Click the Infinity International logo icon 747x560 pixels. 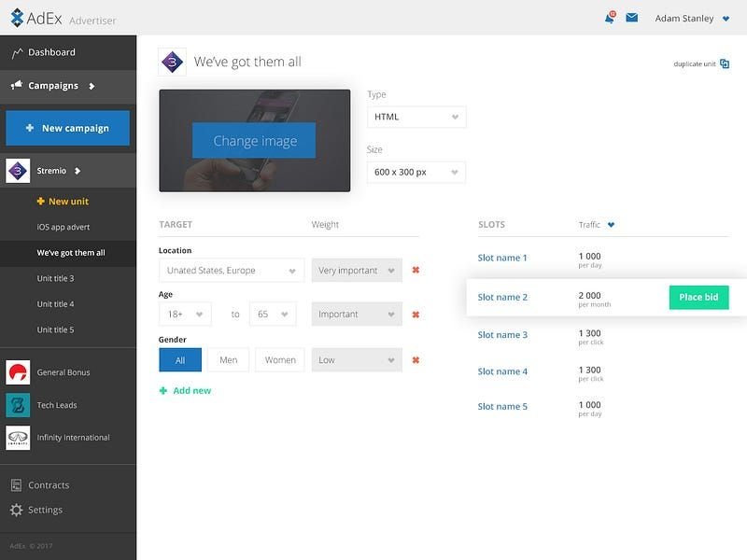pos(18,438)
